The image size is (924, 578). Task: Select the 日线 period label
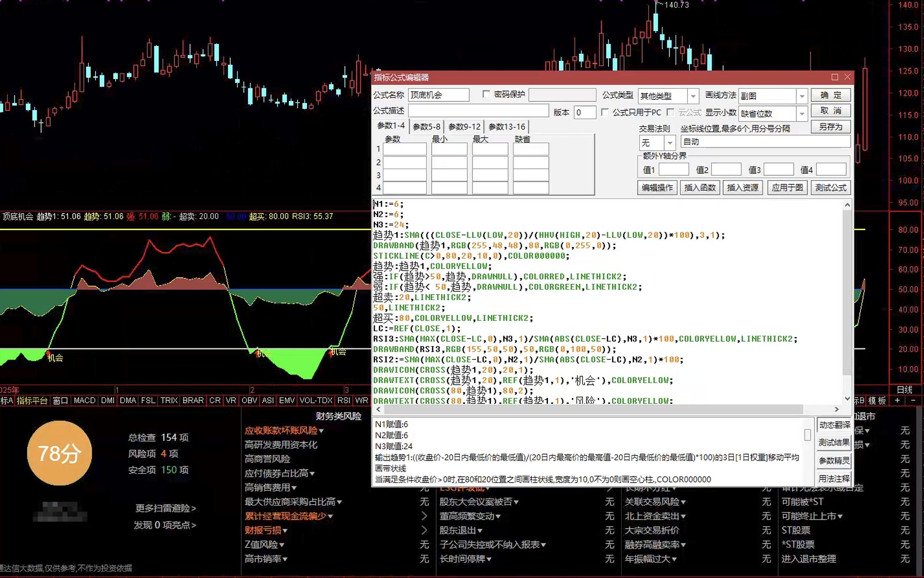click(x=905, y=390)
